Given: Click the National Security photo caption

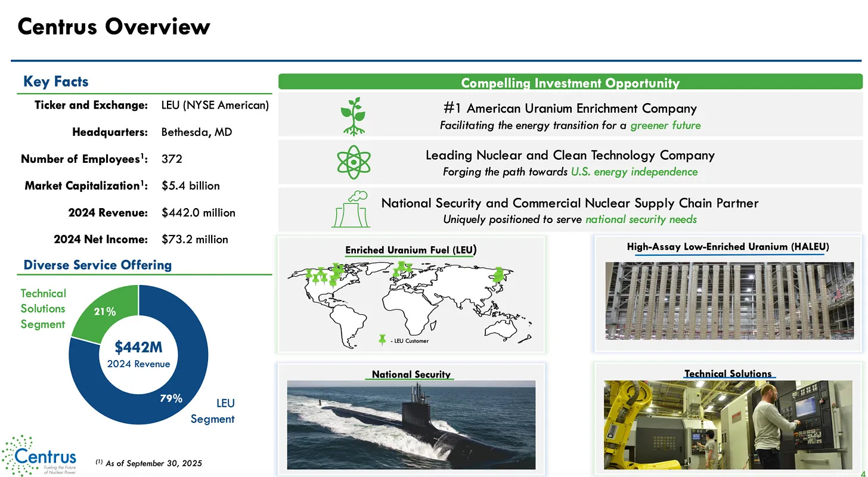Looking at the screenshot, I should point(411,374).
